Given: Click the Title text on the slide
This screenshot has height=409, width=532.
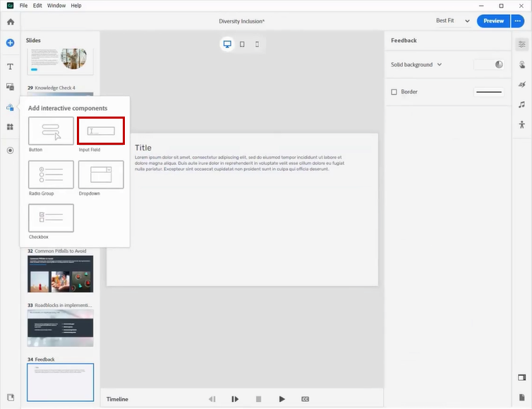Looking at the screenshot, I should click(143, 148).
